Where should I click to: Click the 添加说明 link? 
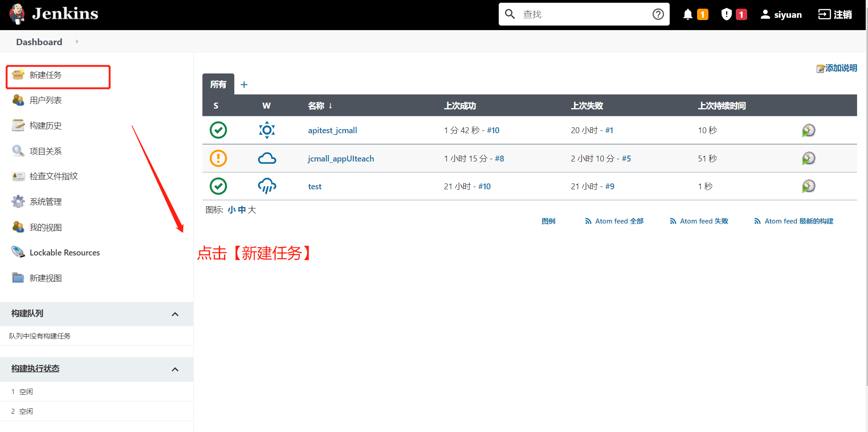coord(841,68)
